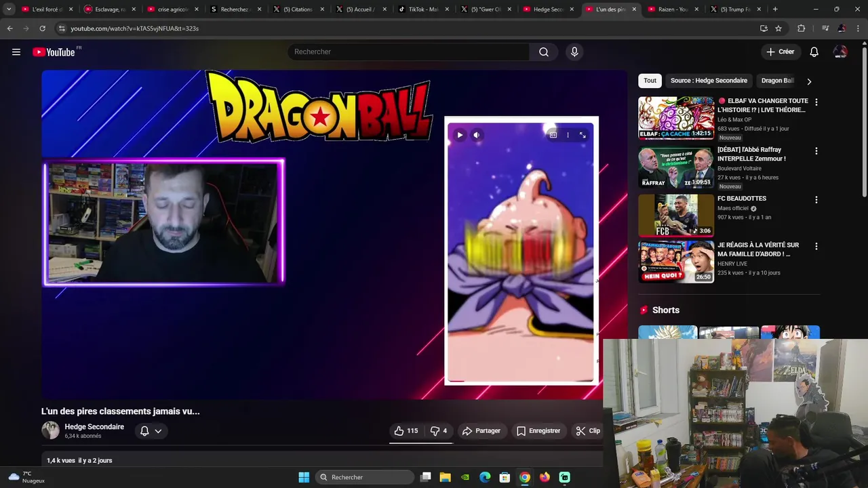This screenshot has width=868, height=488.
Task: View site information icon in address bar
Action: tap(62, 28)
